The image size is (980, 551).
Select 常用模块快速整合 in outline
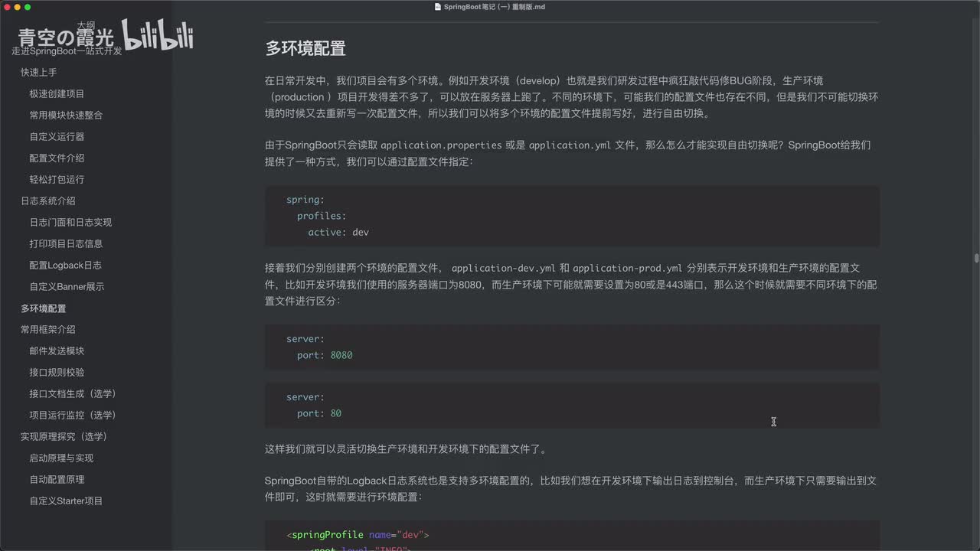(66, 115)
